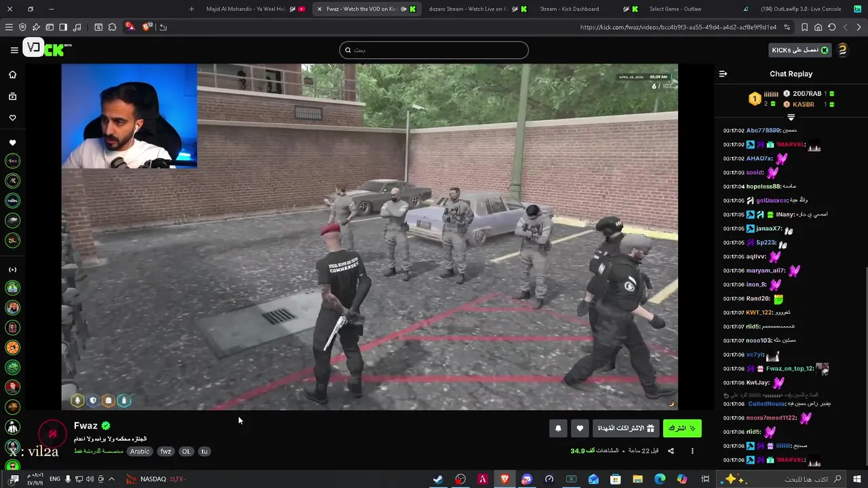Reload the page with refresh icon
Screen dimensions: 868x488
coord(832,27)
